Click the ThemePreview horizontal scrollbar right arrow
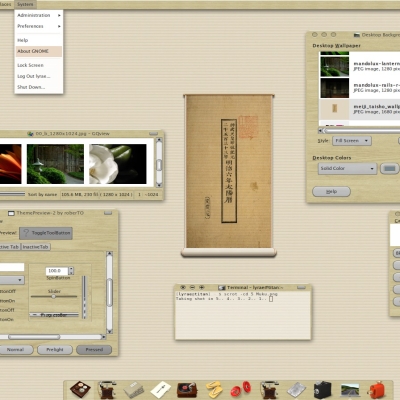The image size is (400, 400). [103, 337]
